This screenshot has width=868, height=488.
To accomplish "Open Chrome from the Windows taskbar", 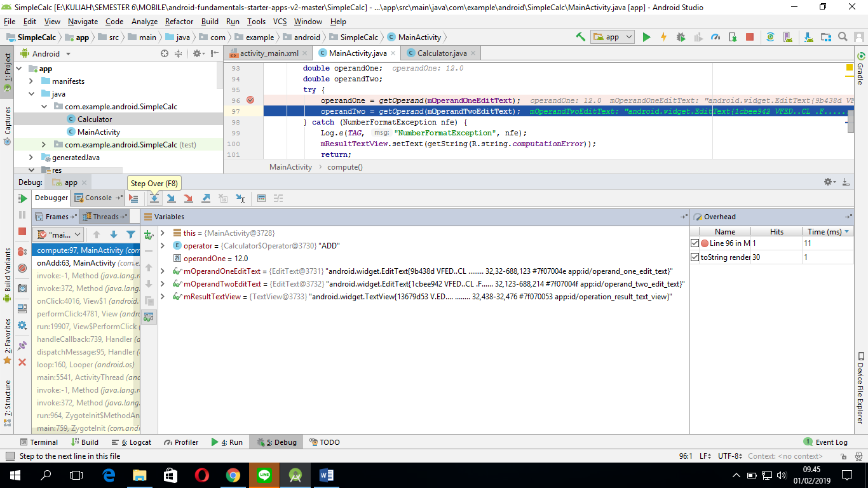I will (233, 475).
